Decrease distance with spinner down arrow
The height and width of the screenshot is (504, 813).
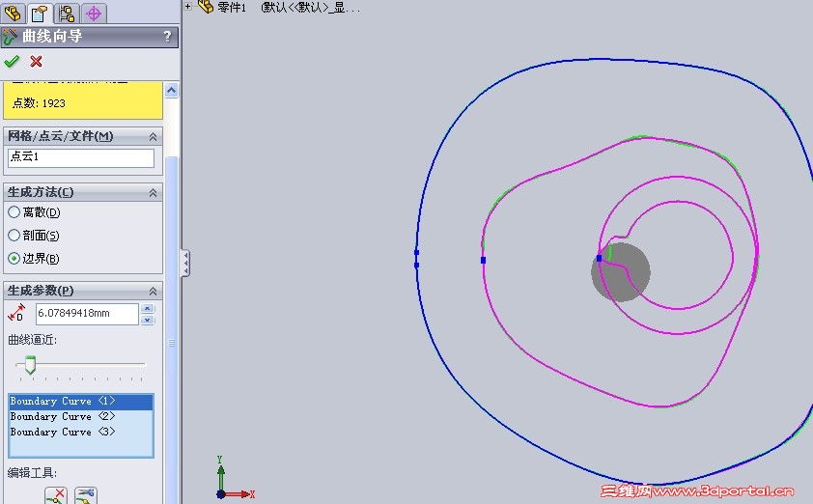click(148, 320)
